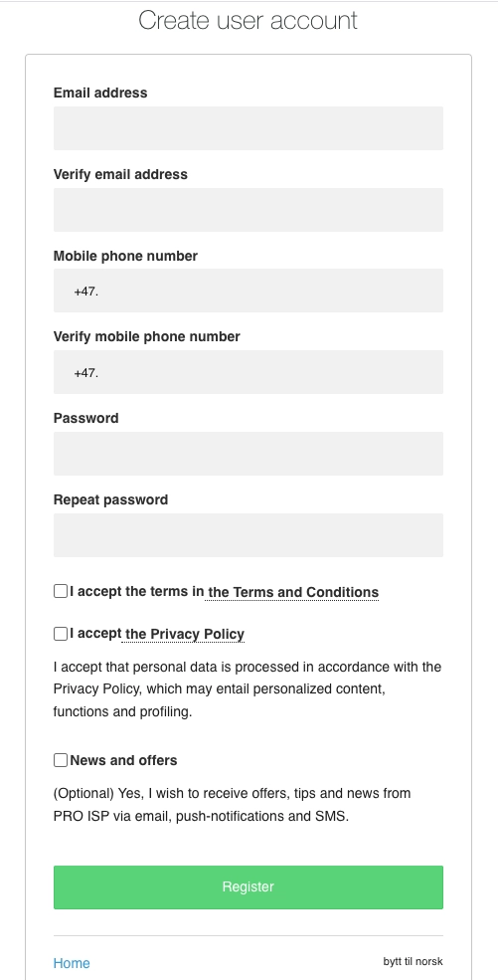Open the Privacy Policy link
The image size is (498, 980).
pos(184,635)
